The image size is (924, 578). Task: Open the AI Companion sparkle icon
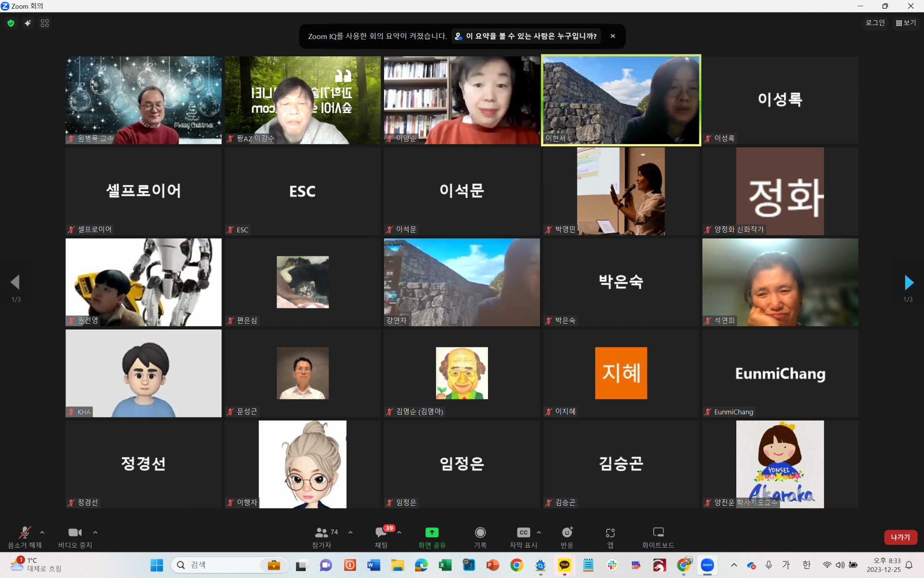pyautogui.click(x=28, y=23)
